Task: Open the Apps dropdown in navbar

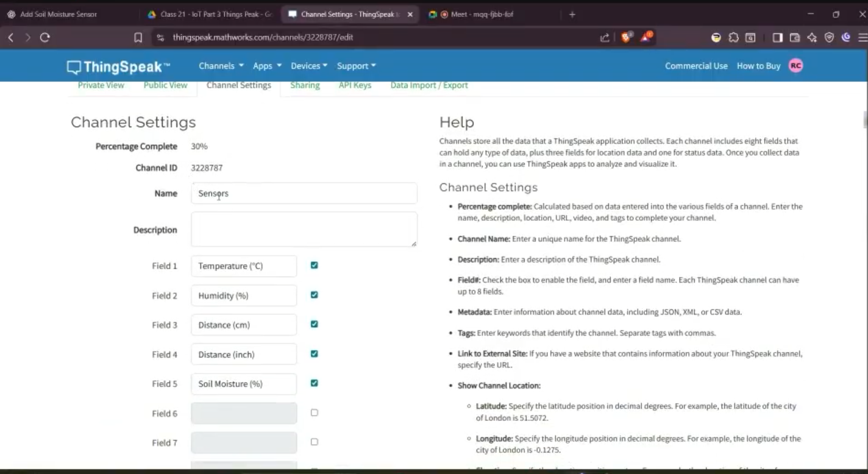Action: point(267,66)
